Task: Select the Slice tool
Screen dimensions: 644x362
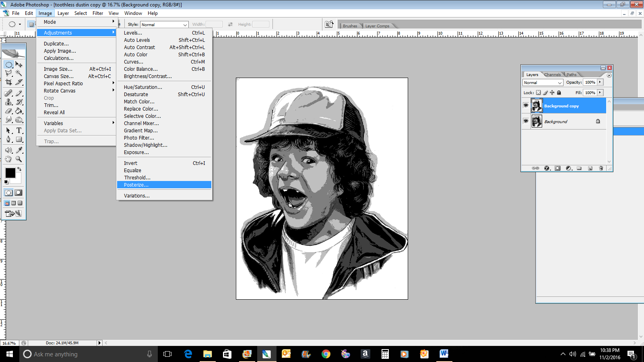Action: [19, 82]
